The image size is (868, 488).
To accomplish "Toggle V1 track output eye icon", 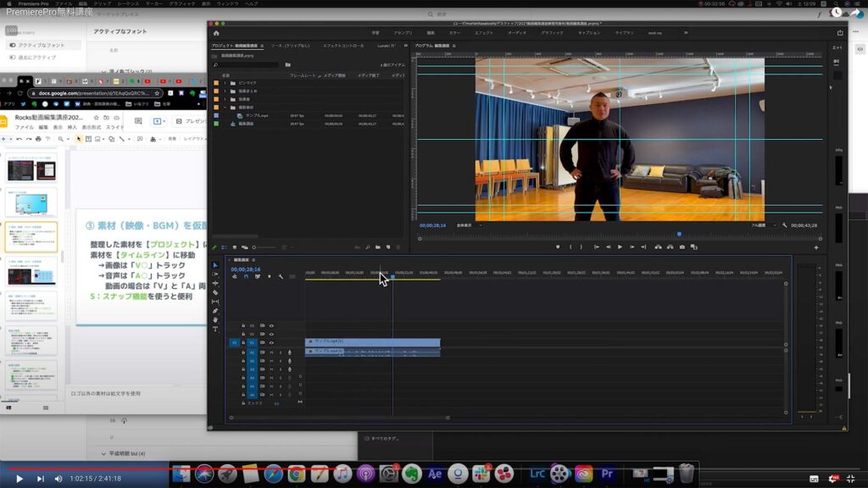I will [271, 342].
